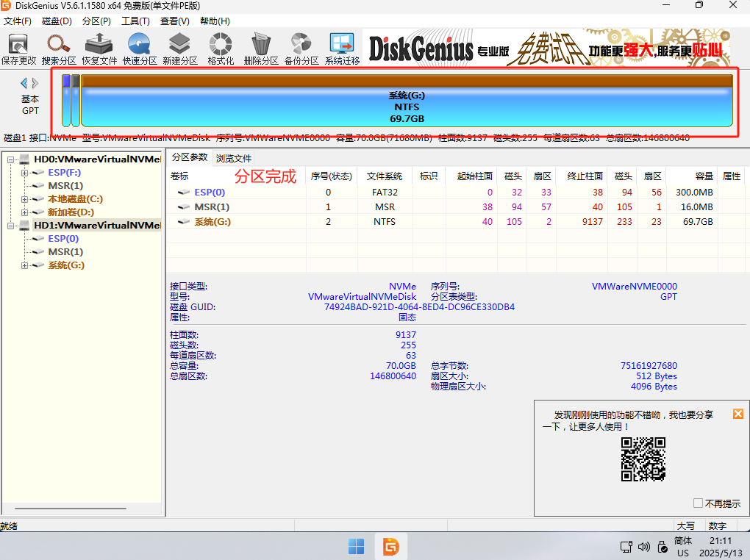The width and height of the screenshot is (750, 560).
Task: Select 本地磁盘(C:) in the disk tree
Action: coord(76,199)
